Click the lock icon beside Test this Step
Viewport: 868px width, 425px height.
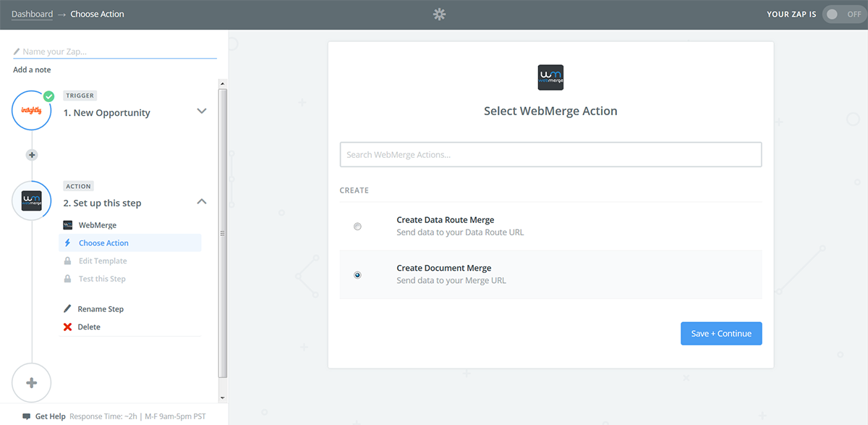click(68, 279)
